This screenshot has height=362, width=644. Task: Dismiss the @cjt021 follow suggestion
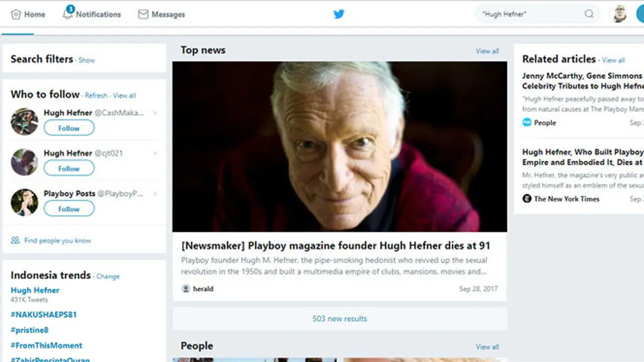pyautogui.click(x=155, y=153)
